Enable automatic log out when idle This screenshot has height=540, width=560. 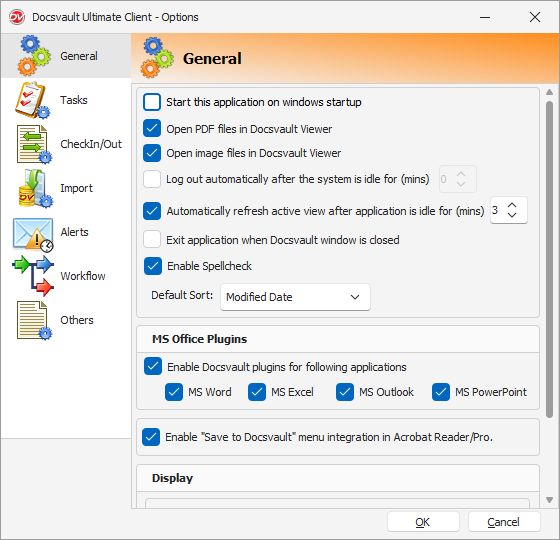152,179
